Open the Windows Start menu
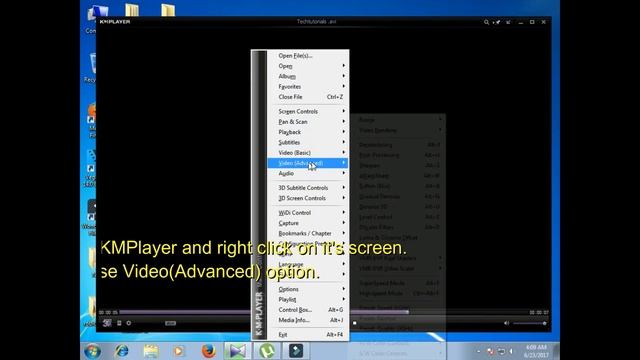 click(93, 351)
